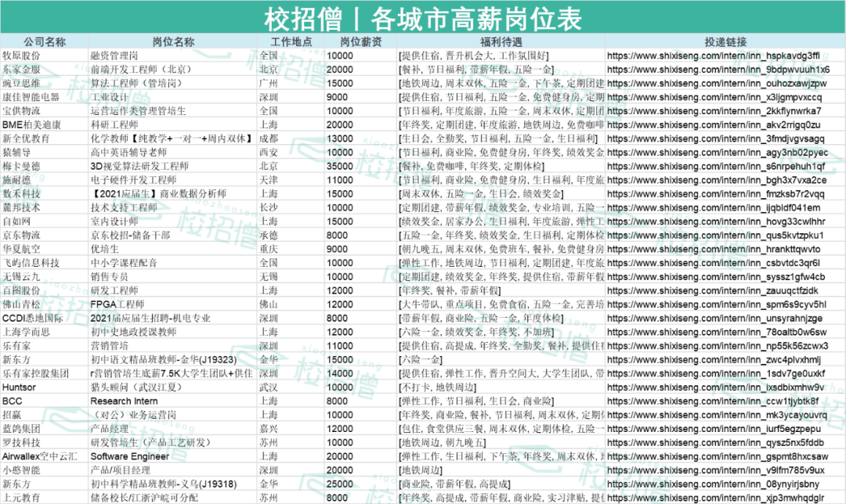The height and width of the screenshot is (504, 846).
Task: Open the link ending in hspkavdg3ffi
Action: [714, 56]
